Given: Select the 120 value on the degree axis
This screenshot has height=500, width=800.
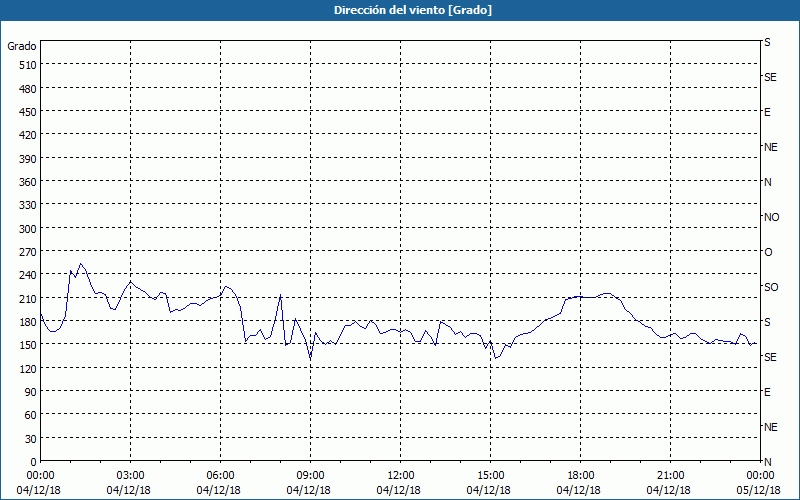Looking at the screenshot, I should click(x=29, y=369).
